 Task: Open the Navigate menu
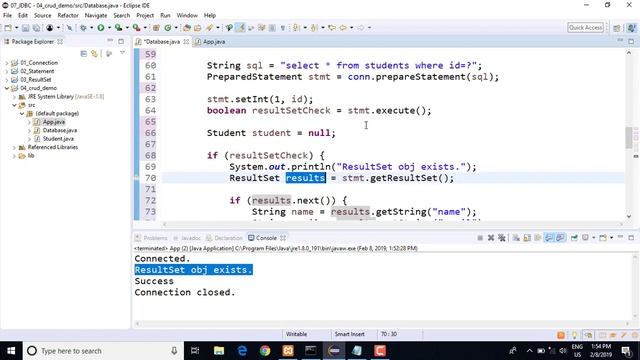click(x=96, y=16)
